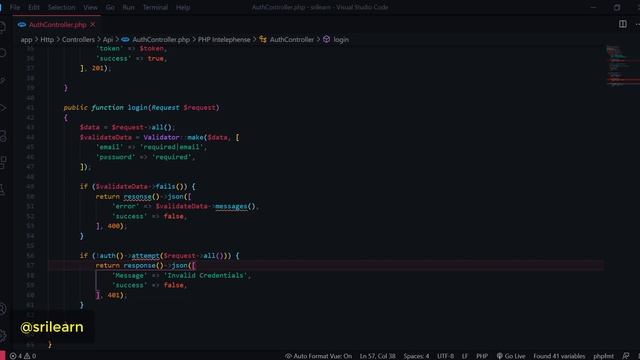This screenshot has width=640, height=360.
Task: Open the Terminal menu
Action: click(x=155, y=7)
